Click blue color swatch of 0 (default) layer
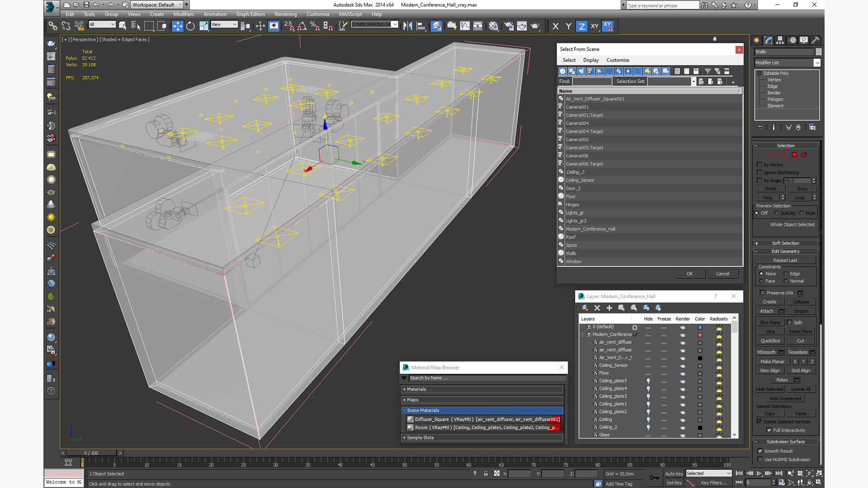The width and height of the screenshot is (868, 488). tap(700, 327)
